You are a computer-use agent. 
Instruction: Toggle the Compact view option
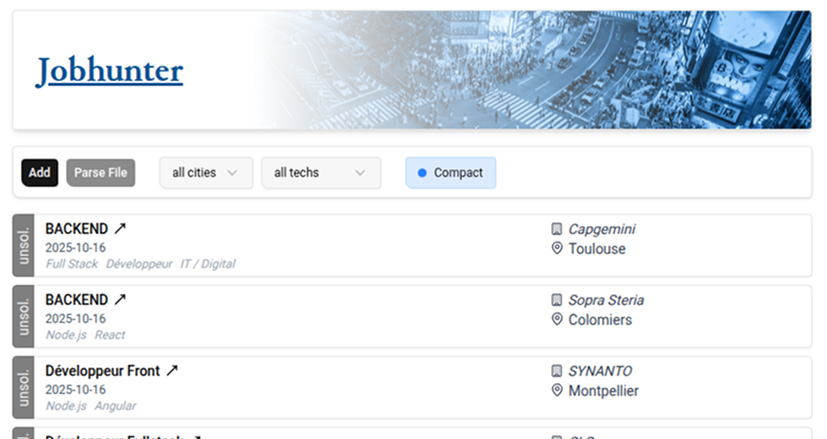point(450,173)
